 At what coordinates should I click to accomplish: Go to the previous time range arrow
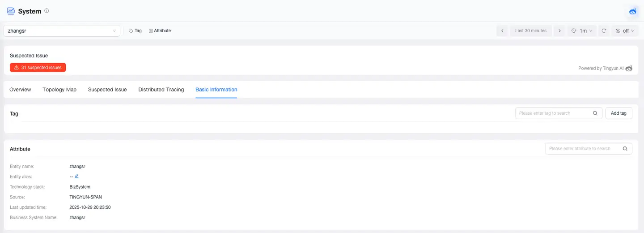(502, 31)
